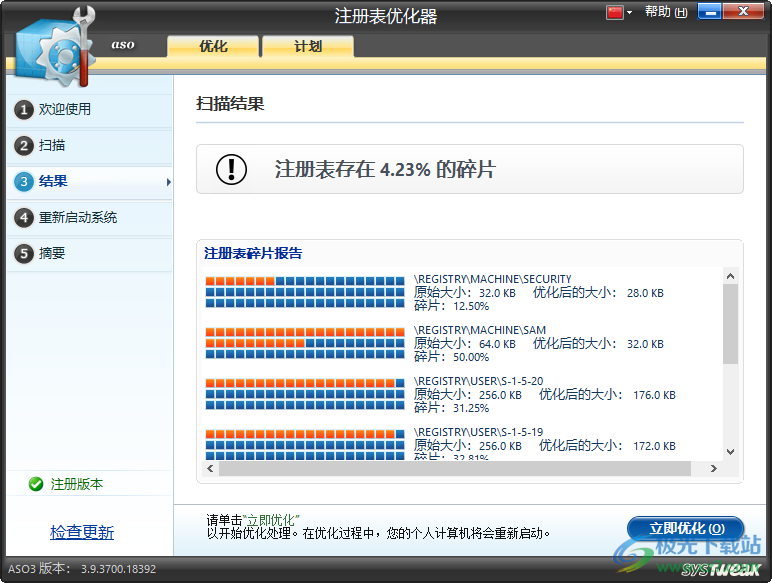Click the step 5 number circle icon
Viewport: 772px width, 583px height.
(x=24, y=254)
